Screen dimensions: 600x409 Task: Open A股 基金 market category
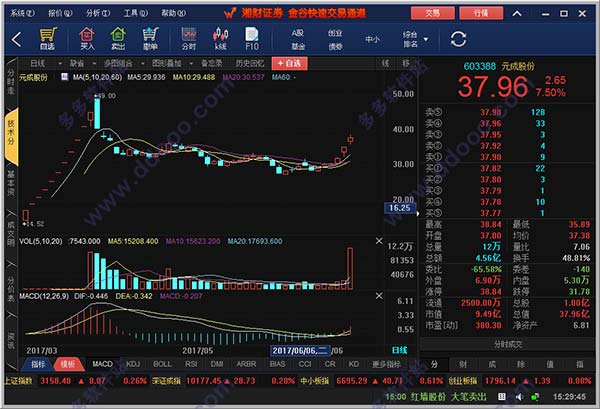pos(298,39)
